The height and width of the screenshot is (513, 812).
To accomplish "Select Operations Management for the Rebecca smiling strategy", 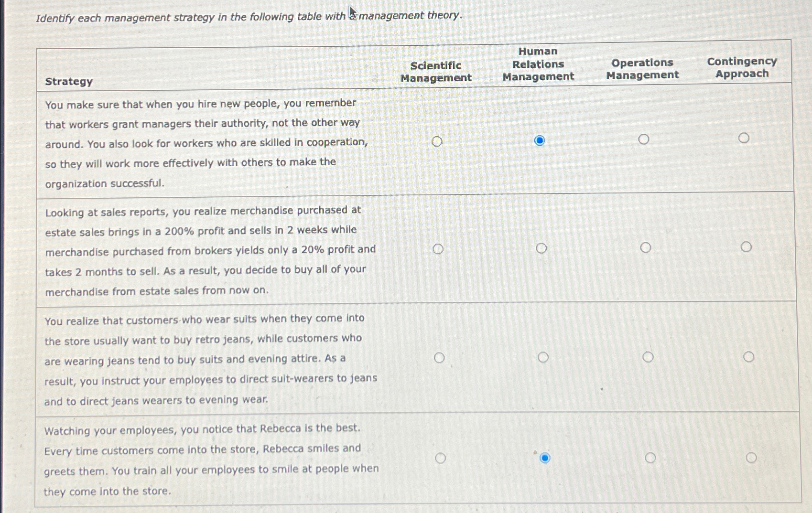I will 650,458.
